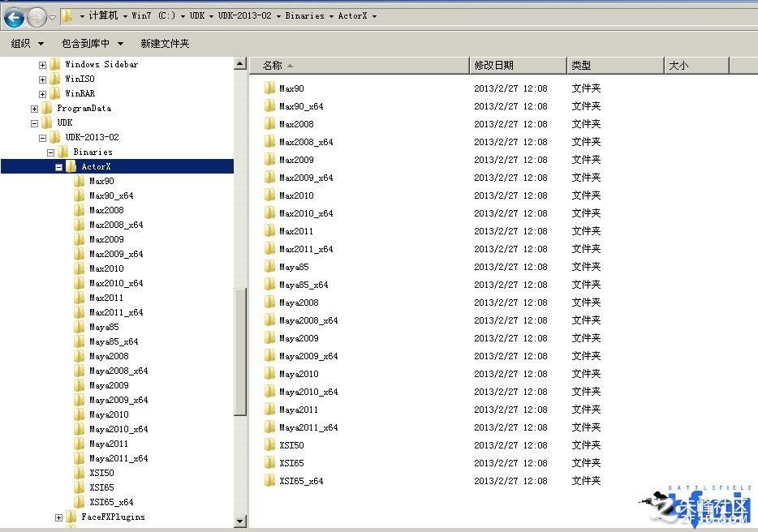Expand the FaceFXPlugins tree node
The width and height of the screenshot is (758, 532).
58,517
